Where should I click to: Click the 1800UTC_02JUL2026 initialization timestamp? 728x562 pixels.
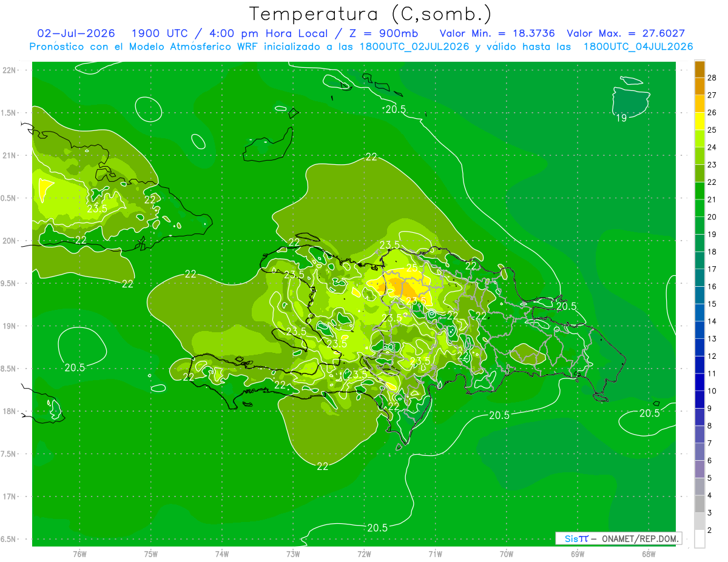pos(414,47)
